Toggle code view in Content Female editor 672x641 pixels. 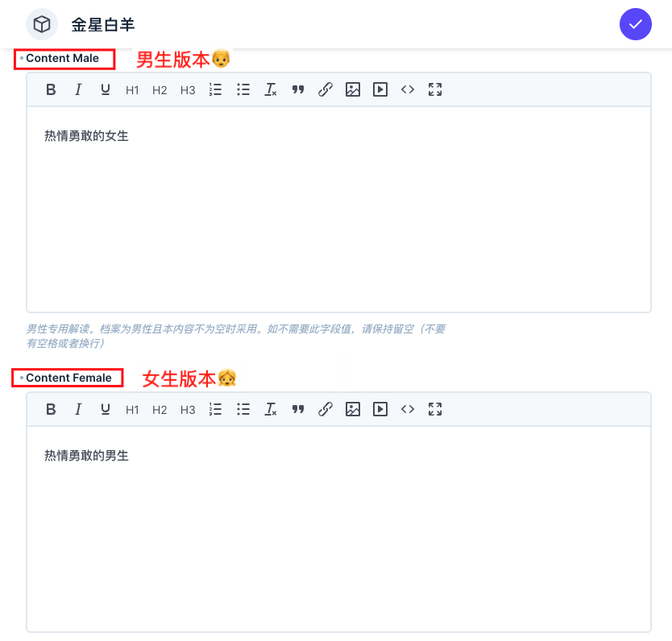pos(408,410)
